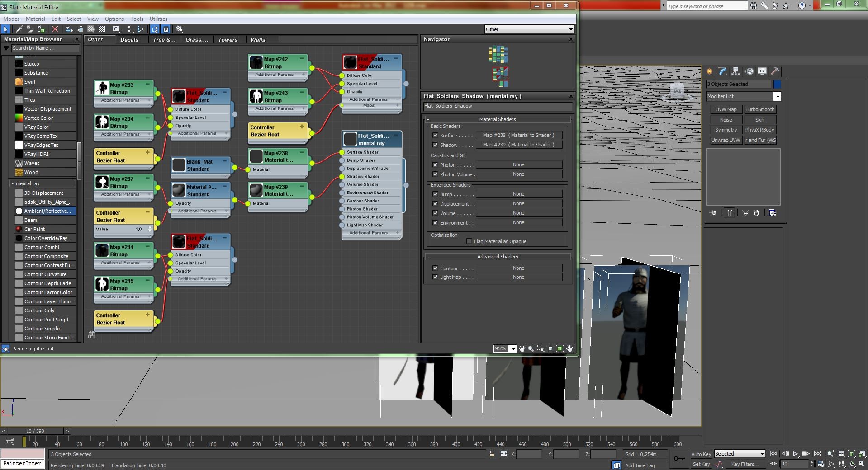Toggle the Parameter Editor toolbar icon
The height and width of the screenshot is (470, 868).
click(x=166, y=29)
